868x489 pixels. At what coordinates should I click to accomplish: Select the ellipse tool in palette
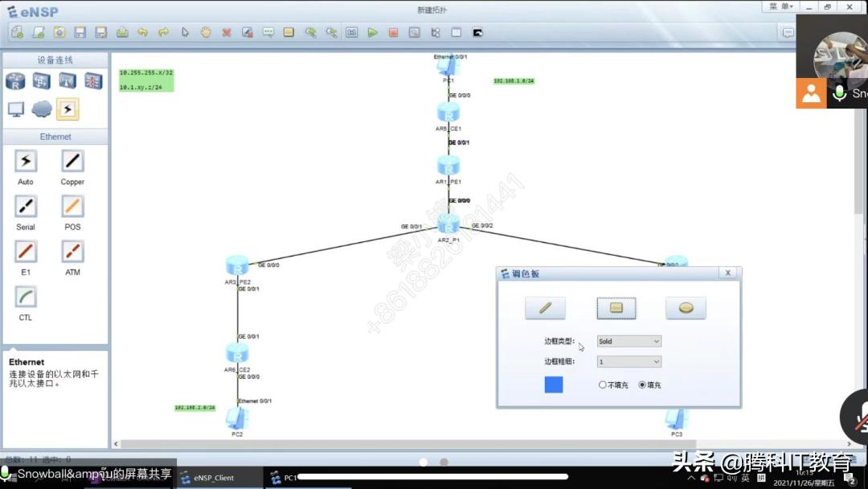tap(686, 308)
